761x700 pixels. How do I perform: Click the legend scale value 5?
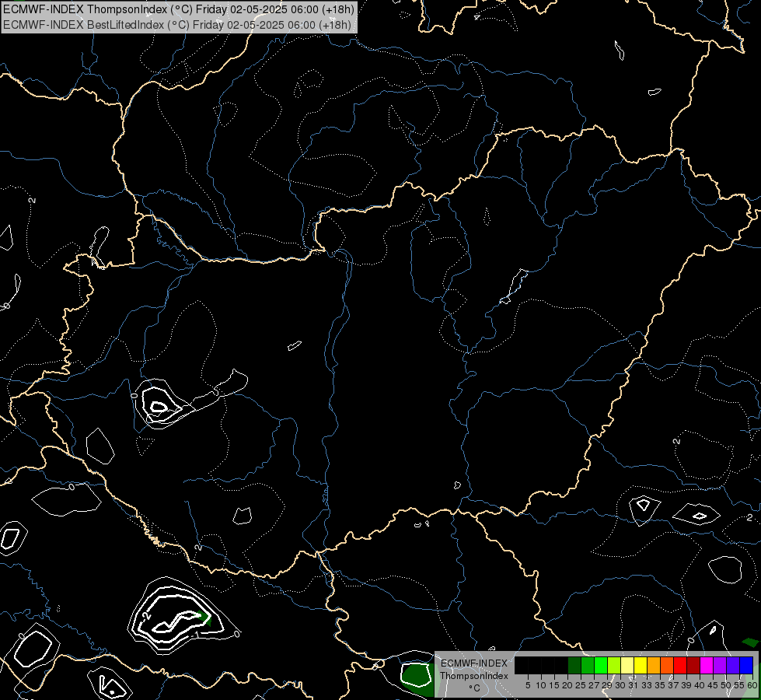528,685
